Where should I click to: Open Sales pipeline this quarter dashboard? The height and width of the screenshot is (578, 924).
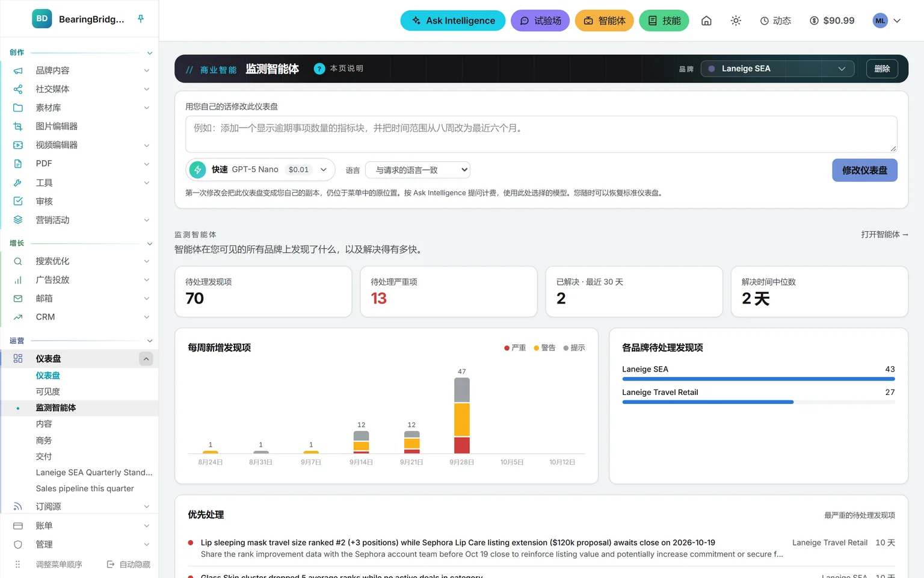[x=85, y=488]
